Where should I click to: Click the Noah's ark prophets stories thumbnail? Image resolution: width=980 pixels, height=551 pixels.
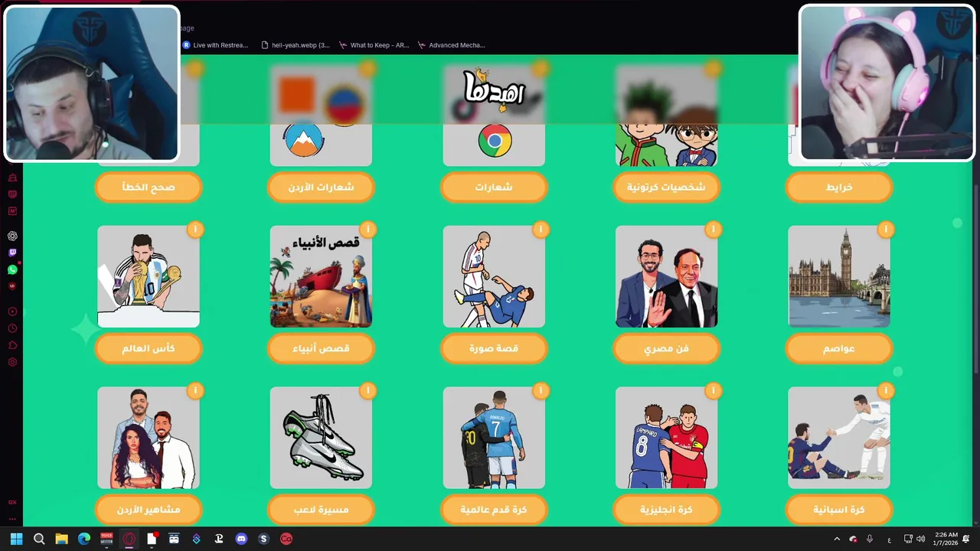(322, 276)
